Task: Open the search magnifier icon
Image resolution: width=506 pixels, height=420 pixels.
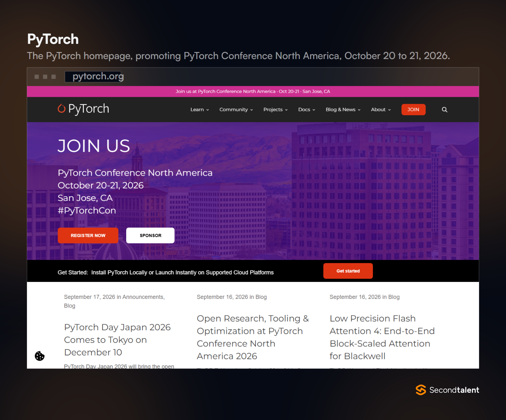Action: (444, 110)
